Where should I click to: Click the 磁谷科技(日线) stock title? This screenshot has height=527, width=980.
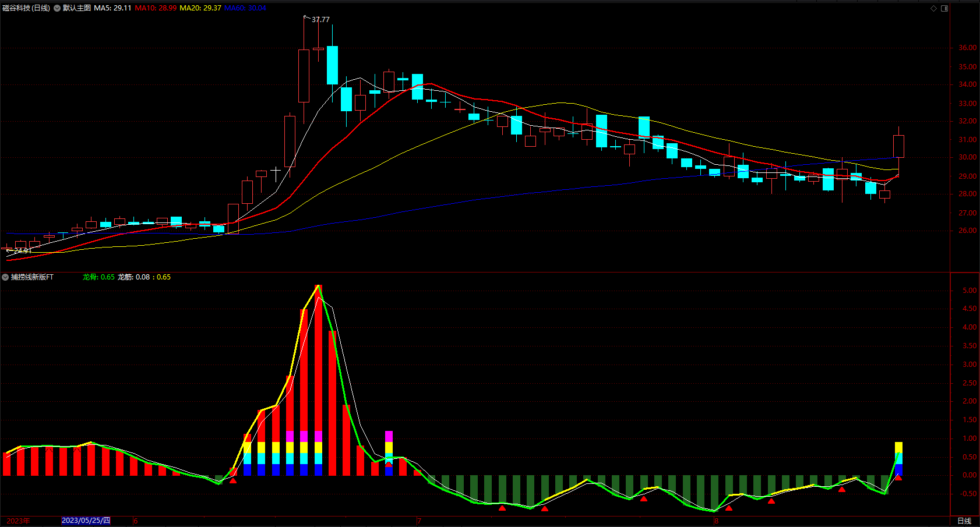26,8
